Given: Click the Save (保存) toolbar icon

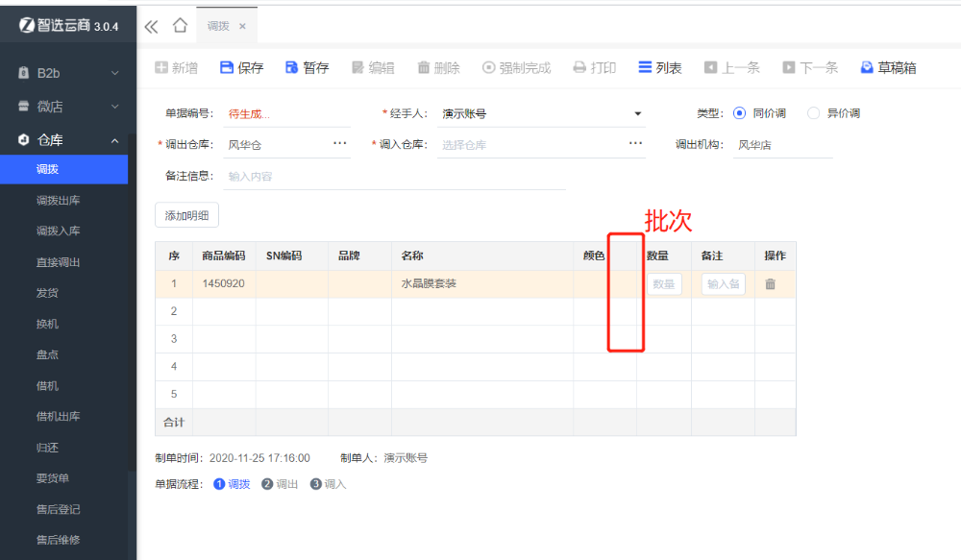Looking at the screenshot, I should point(227,68).
